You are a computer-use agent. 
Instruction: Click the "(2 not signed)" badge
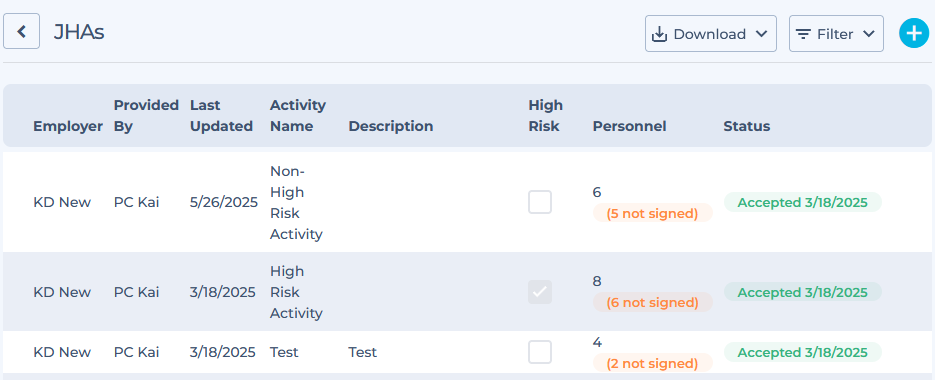tap(652, 363)
